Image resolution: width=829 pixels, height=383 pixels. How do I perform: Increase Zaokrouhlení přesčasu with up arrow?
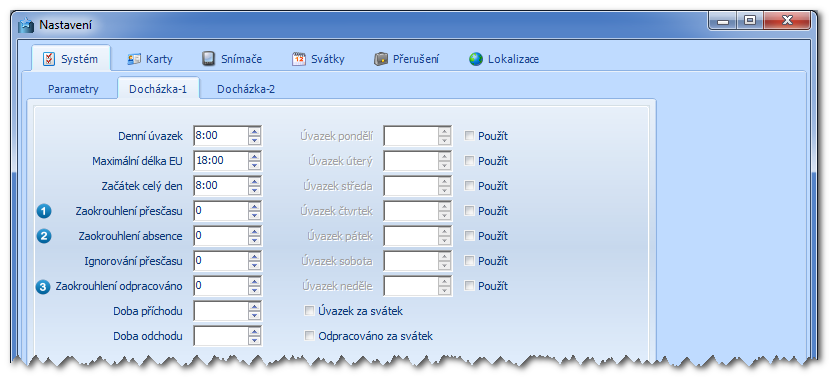[x=255, y=207]
